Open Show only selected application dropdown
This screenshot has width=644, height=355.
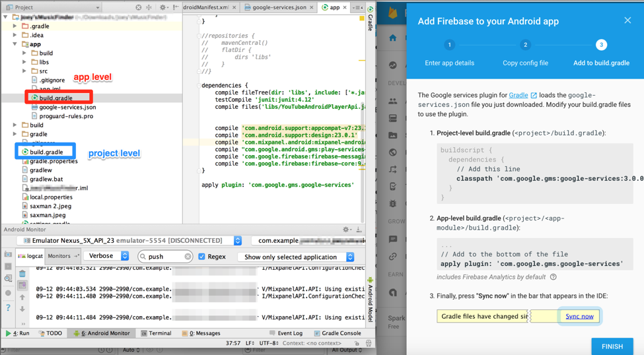coord(299,257)
